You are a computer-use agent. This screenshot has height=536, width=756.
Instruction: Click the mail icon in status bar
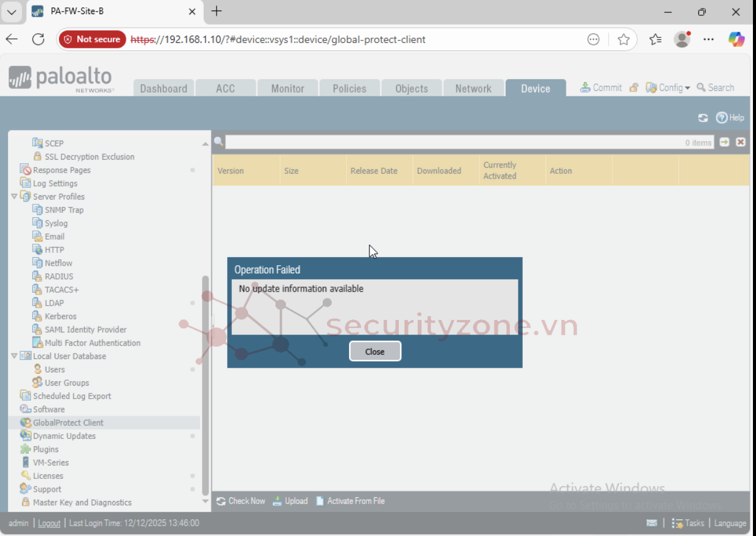click(652, 523)
